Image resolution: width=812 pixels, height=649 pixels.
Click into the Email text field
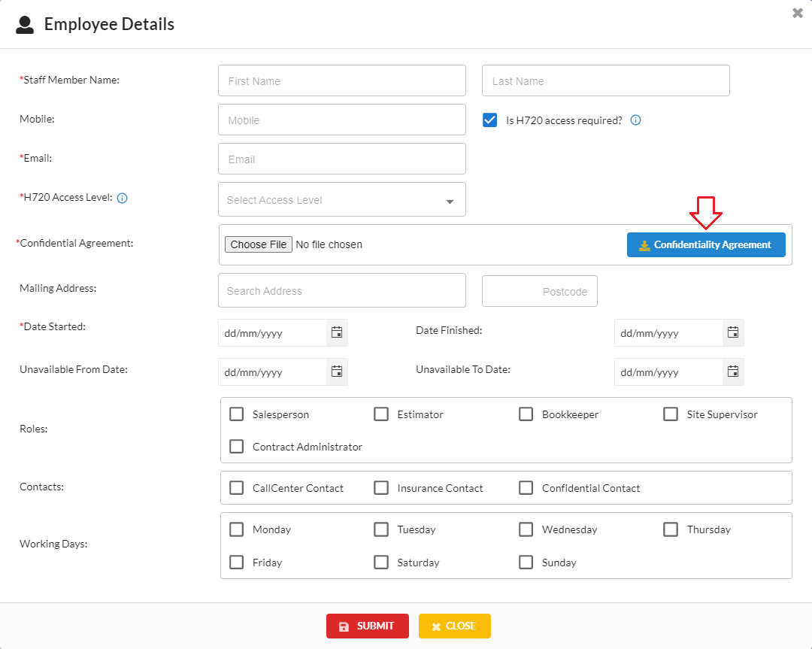coord(342,159)
